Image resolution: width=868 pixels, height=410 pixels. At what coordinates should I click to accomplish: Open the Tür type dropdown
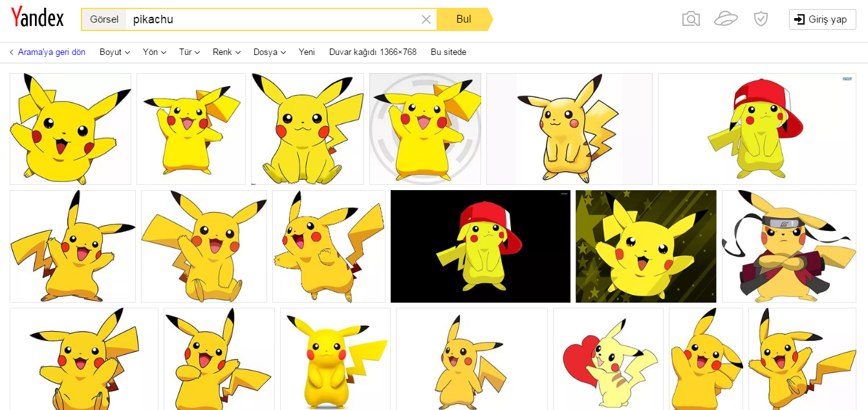pos(189,52)
